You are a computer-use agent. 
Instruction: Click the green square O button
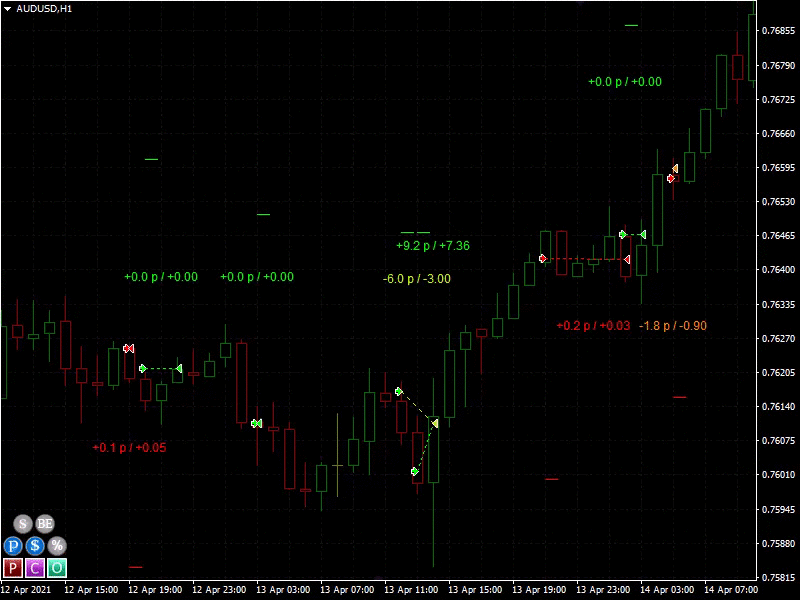pos(57,568)
